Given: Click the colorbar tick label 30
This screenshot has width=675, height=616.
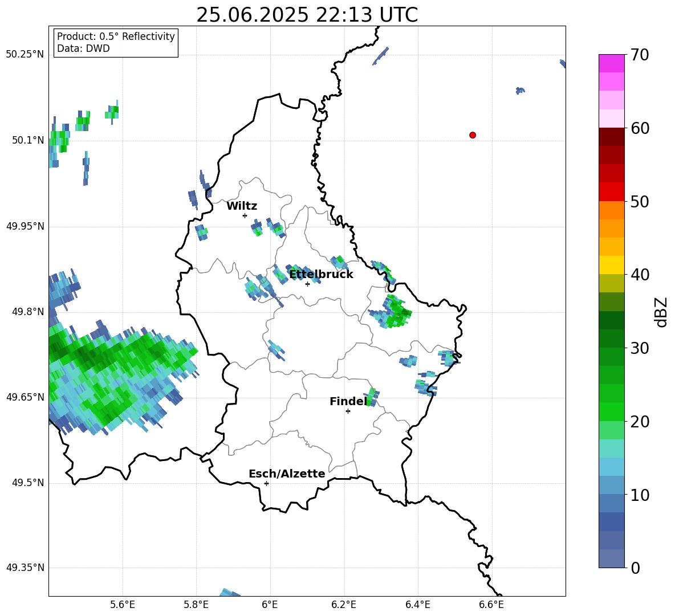Looking at the screenshot, I should [x=640, y=348].
